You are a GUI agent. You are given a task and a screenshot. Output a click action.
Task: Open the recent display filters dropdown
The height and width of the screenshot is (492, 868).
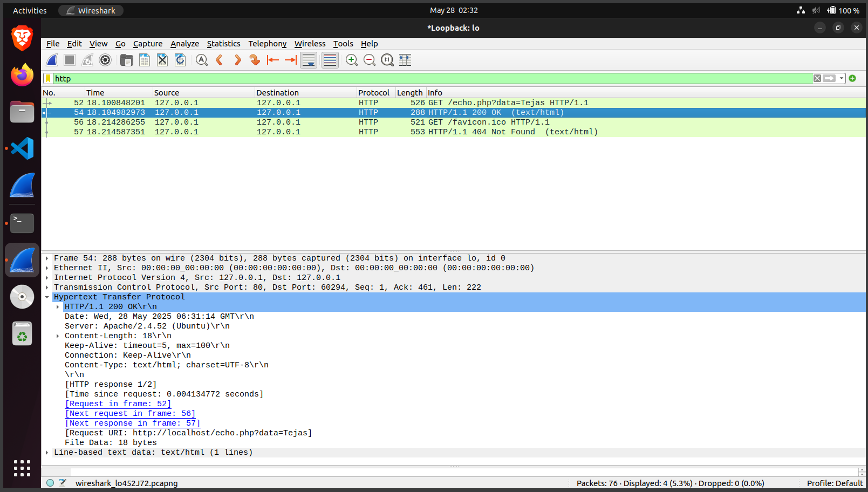click(x=842, y=78)
